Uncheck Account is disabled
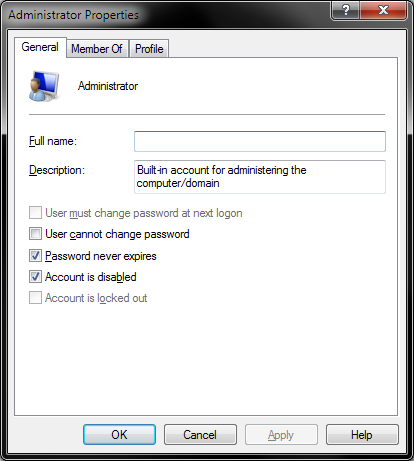Viewport: 414px width, 461px height. 35,277
